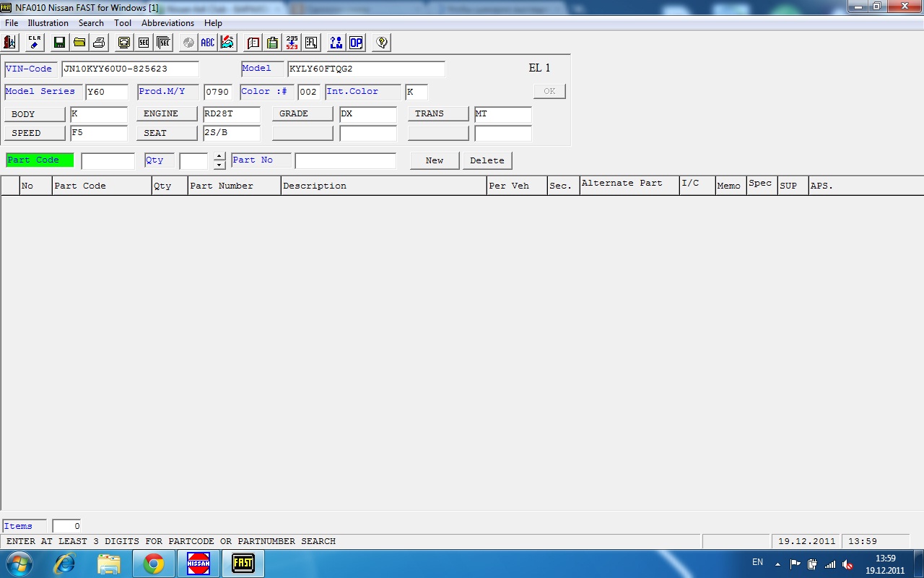Click the monitor illustration icon
The image size is (924, 578).
tap(124, 43)
